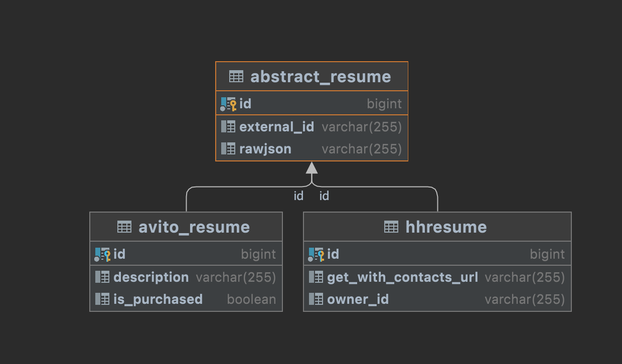Screen dimensions: 622x364
Task: Select owner_id column name
Action: point(358,300)
